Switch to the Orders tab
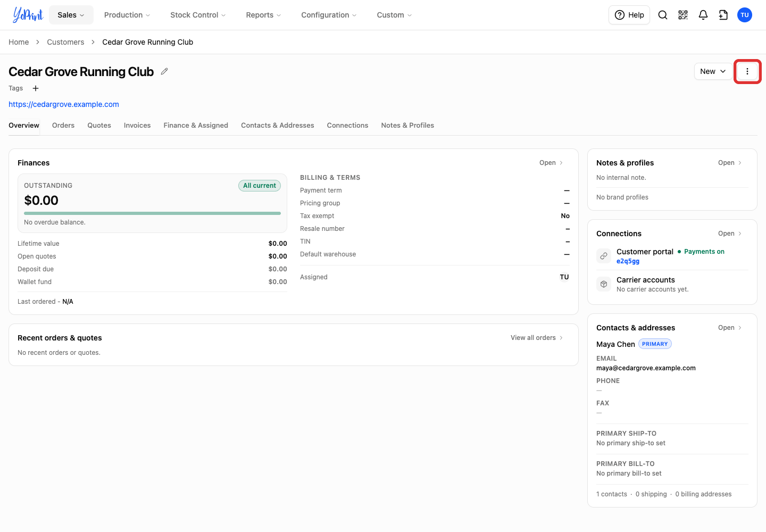Viewport: 766px width, 532px height. point(63,125)
